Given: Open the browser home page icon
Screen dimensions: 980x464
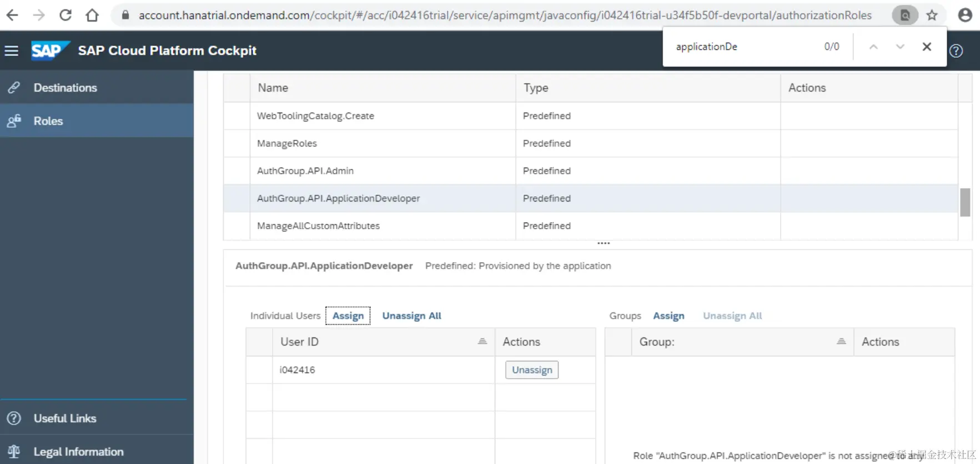Looking at the screenshot, I should click(x=92, y=15).
